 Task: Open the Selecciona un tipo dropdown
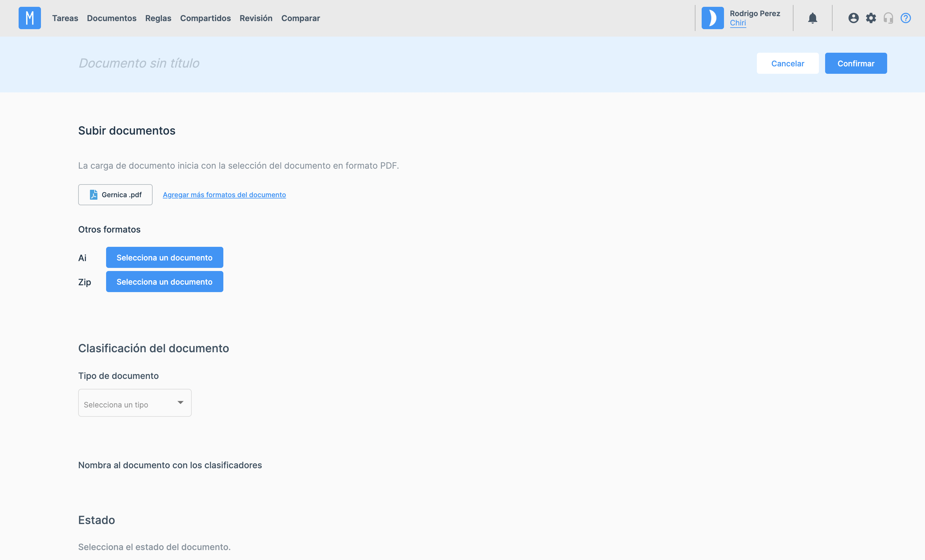135,403
